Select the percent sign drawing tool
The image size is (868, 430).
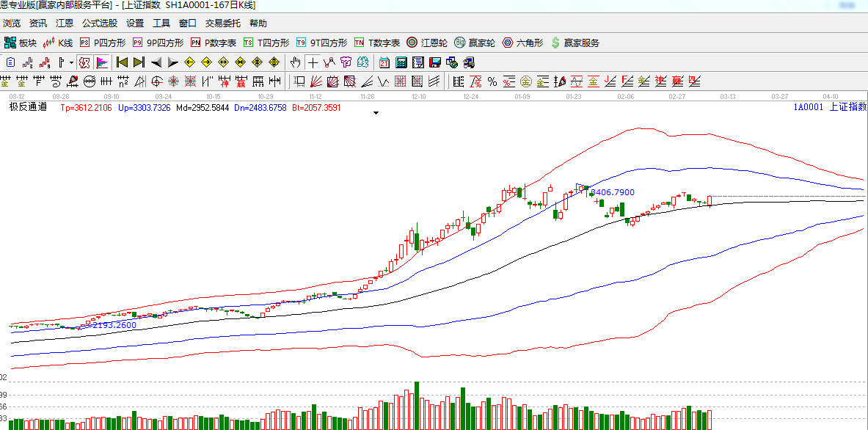[x=492, y=81]
